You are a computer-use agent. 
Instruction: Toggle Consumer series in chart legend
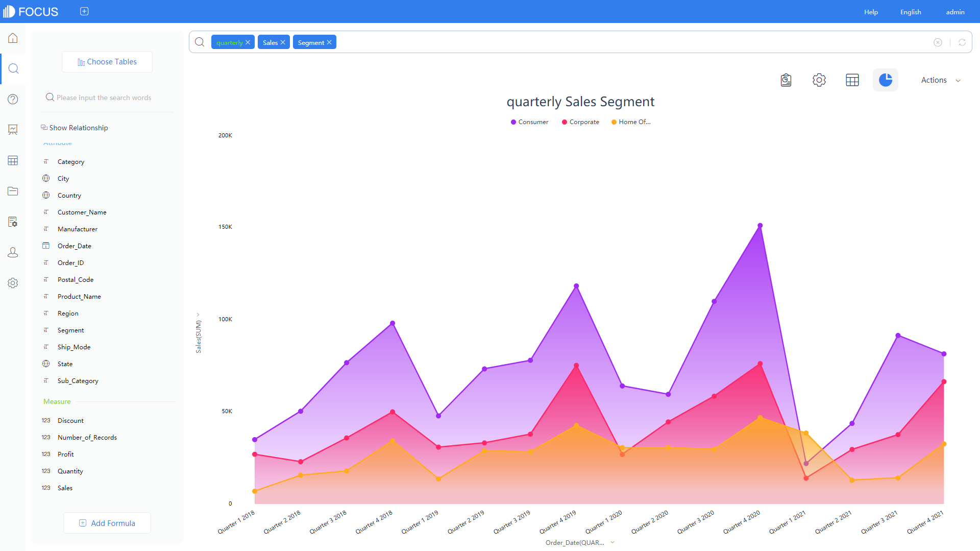click(529, 122)
